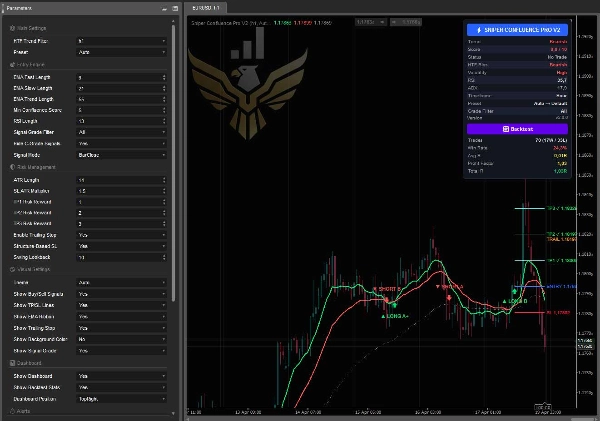Toggle the Show Backtest Stats option
Screen dimensions: 600x421
tap(121, 387)
